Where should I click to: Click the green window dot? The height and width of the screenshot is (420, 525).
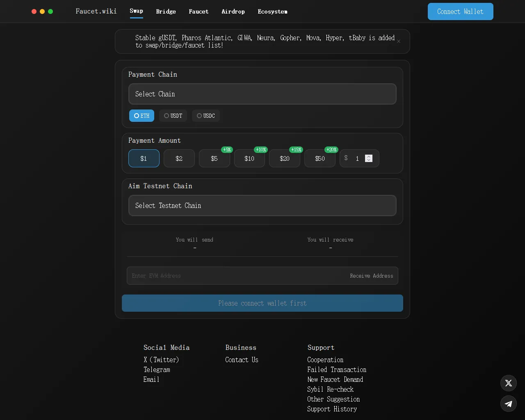pos(50,11)
